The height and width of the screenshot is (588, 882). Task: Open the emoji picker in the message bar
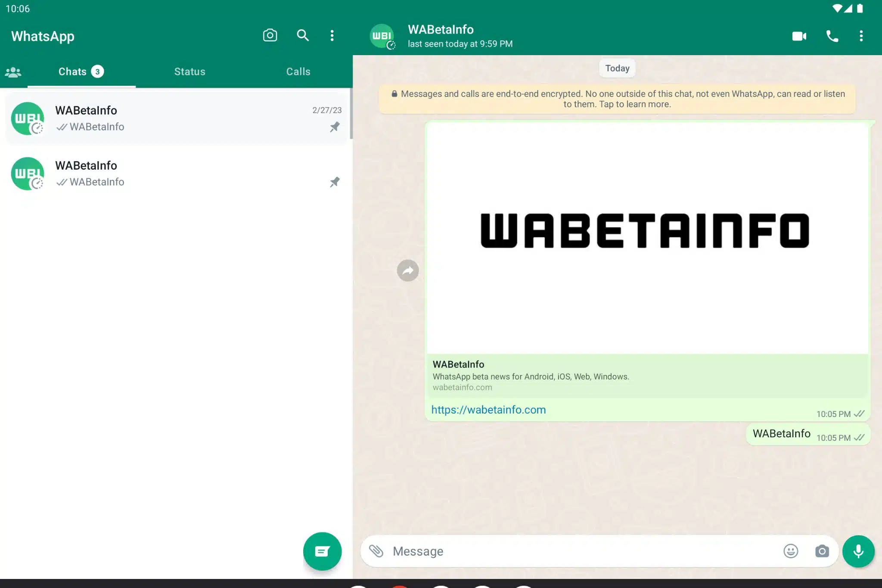click(x=791, y=551)
